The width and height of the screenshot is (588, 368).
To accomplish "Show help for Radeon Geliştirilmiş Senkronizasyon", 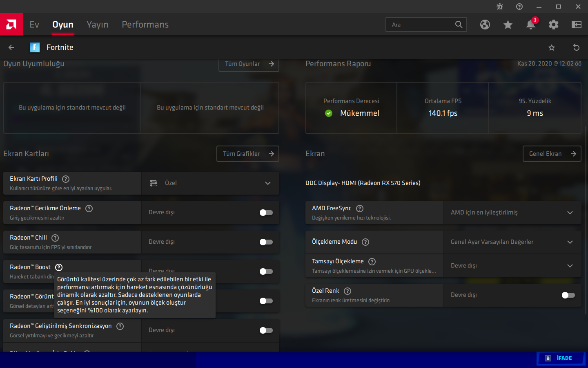I will click(x=120, y=326).
